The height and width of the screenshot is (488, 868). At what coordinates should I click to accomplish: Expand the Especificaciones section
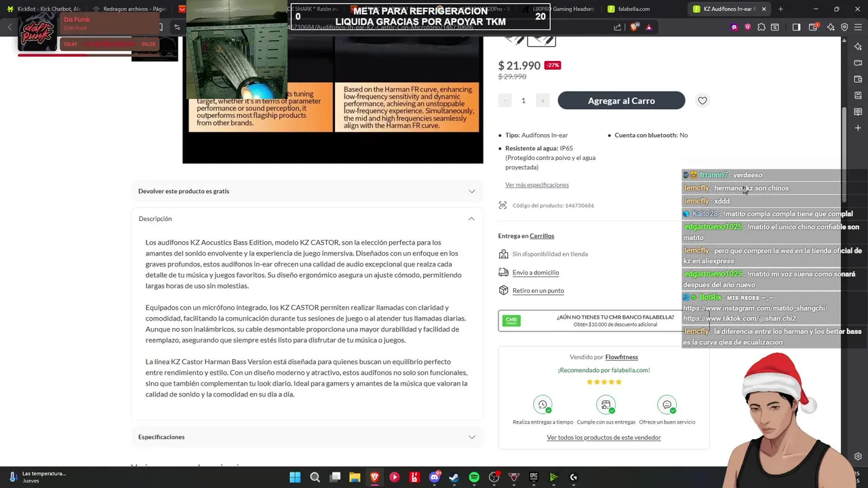(307, 436)
